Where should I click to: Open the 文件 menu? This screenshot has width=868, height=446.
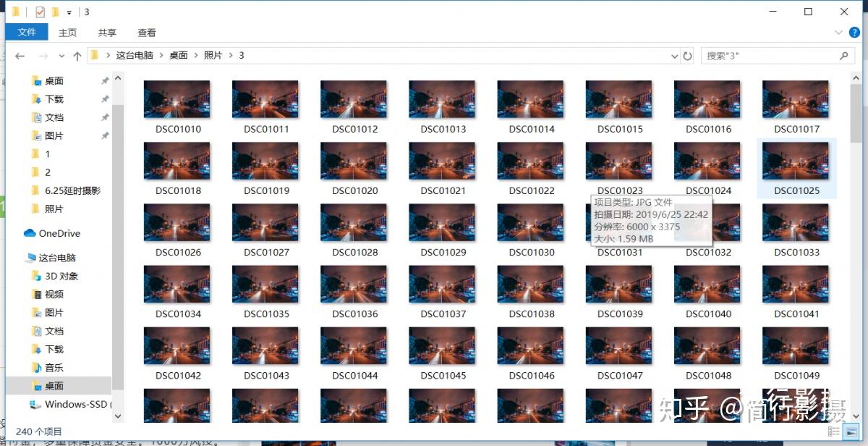(27, 32)
